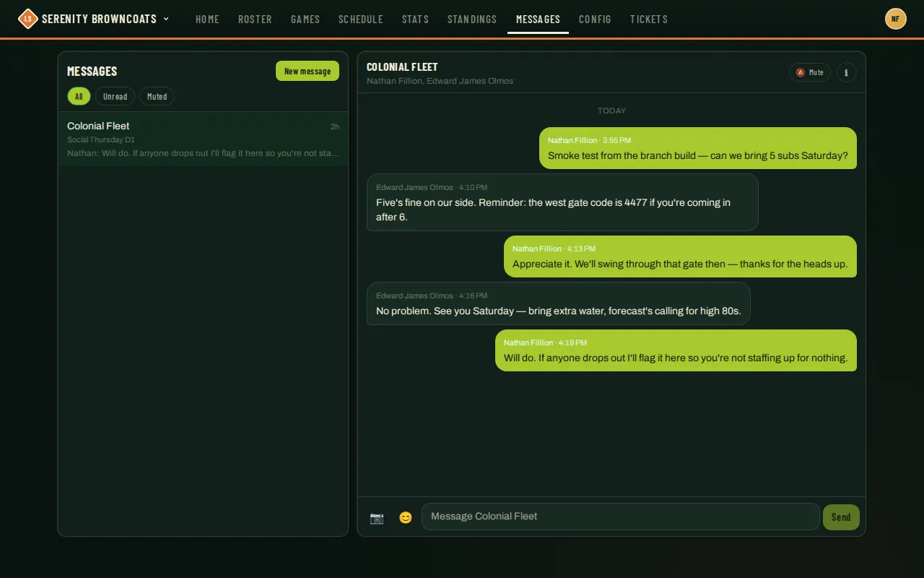Start a New message
The image size is (924, 578).
[x=308, y=71]
